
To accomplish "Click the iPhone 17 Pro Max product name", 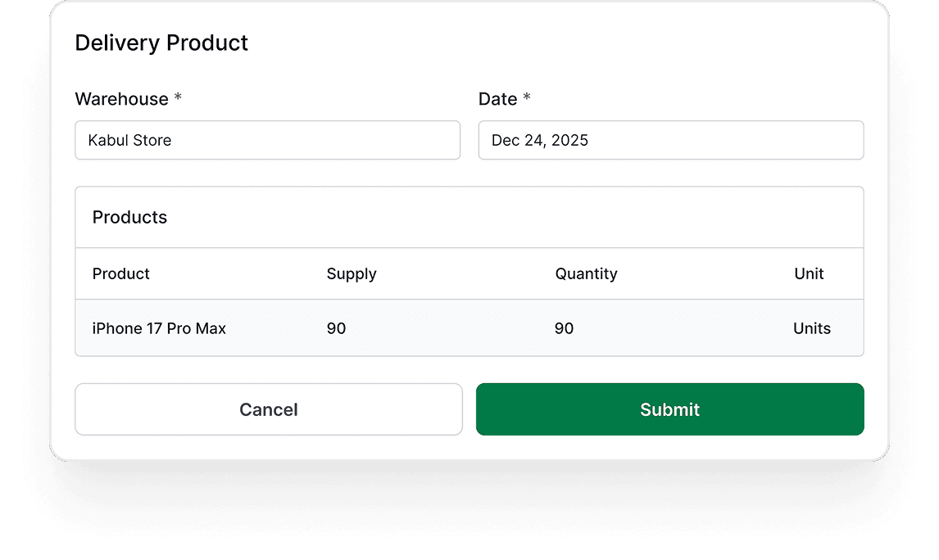I will (x=159, y=328).
